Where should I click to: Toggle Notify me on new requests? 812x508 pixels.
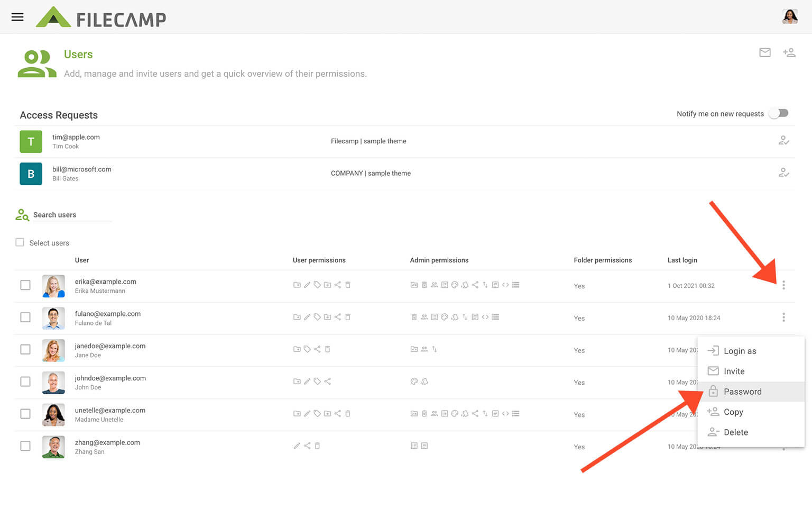(x=779, y=113)
